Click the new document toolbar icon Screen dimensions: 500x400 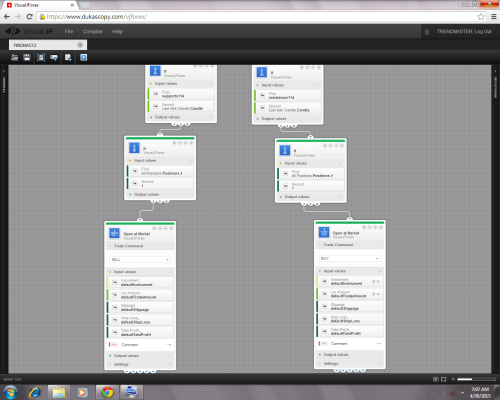[x=68, y=58]
